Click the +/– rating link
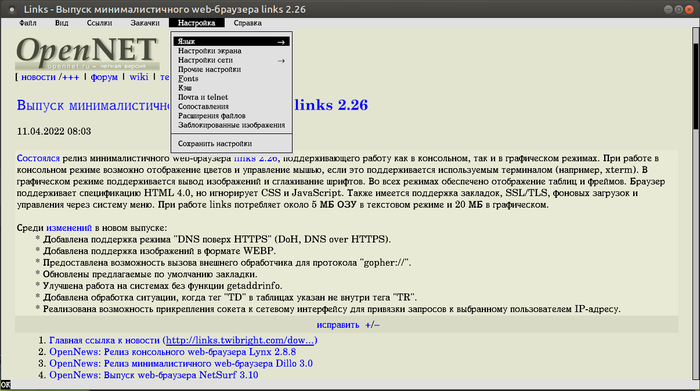The height and width of the screenshot is (391, 700). (x=372, y=325)
